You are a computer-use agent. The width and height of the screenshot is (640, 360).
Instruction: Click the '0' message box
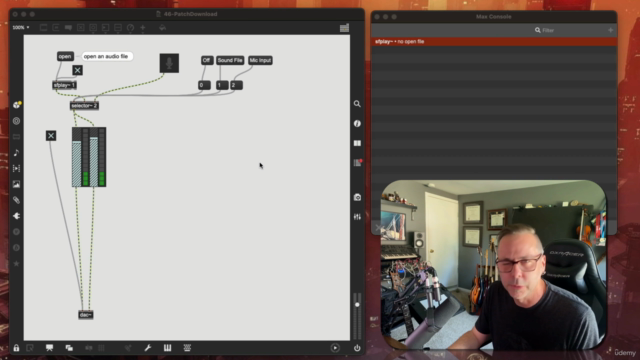(x=204, y=85)
